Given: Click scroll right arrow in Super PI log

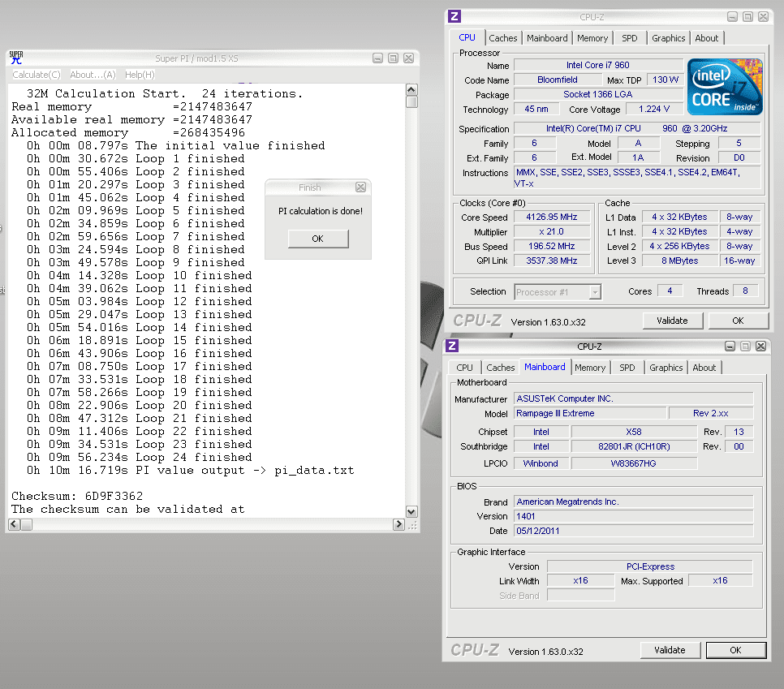Looking at the screenshot, I should click(398, 524).
